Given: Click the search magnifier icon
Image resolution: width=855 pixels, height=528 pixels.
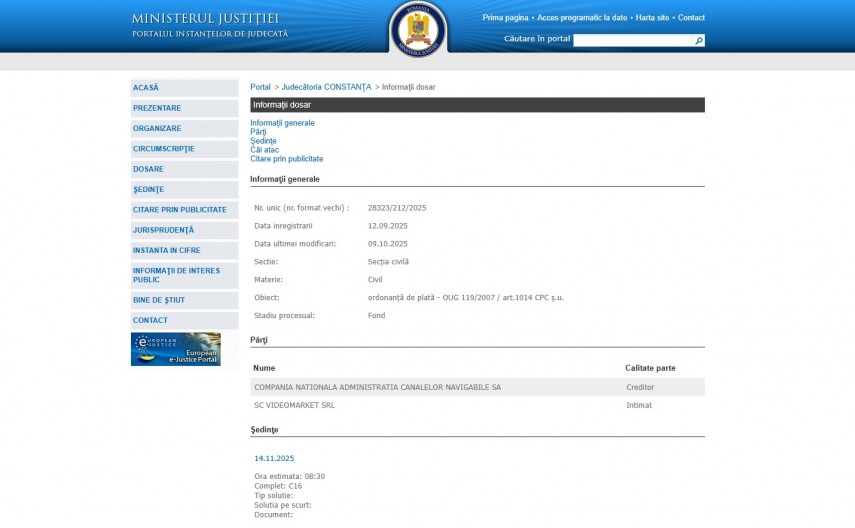Looking at the screenshot, I should 699,41.
